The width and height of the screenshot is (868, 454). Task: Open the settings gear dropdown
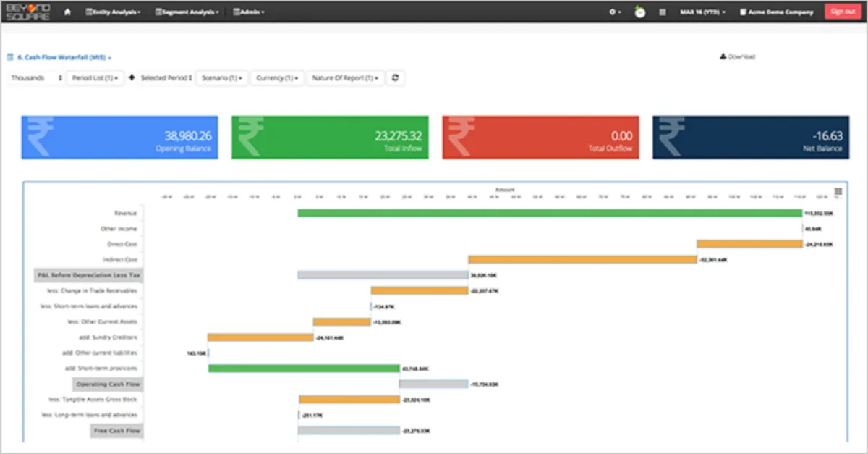615,12
